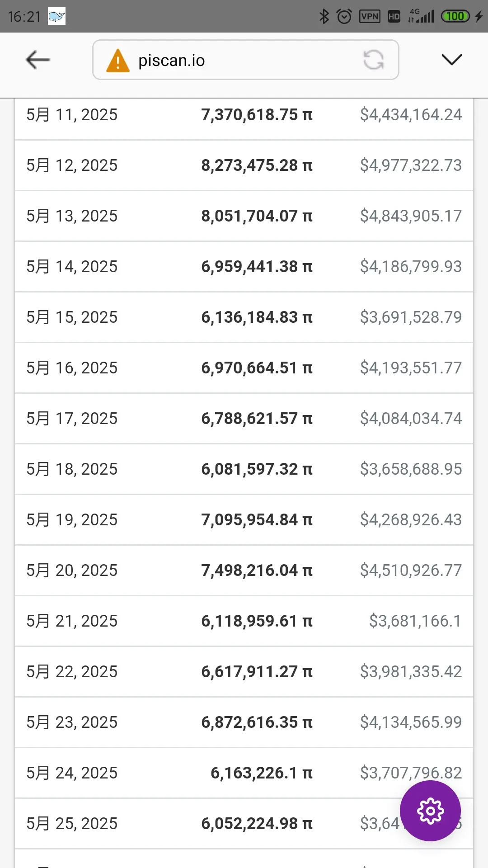Open the purple settings gear button
The width and height of the screenshot is (488, 868).
click(430, 811)
